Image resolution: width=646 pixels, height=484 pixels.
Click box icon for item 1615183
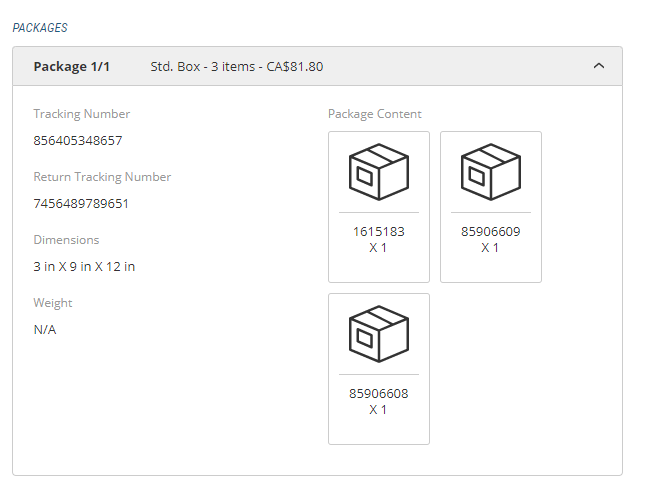click(379, 171)
